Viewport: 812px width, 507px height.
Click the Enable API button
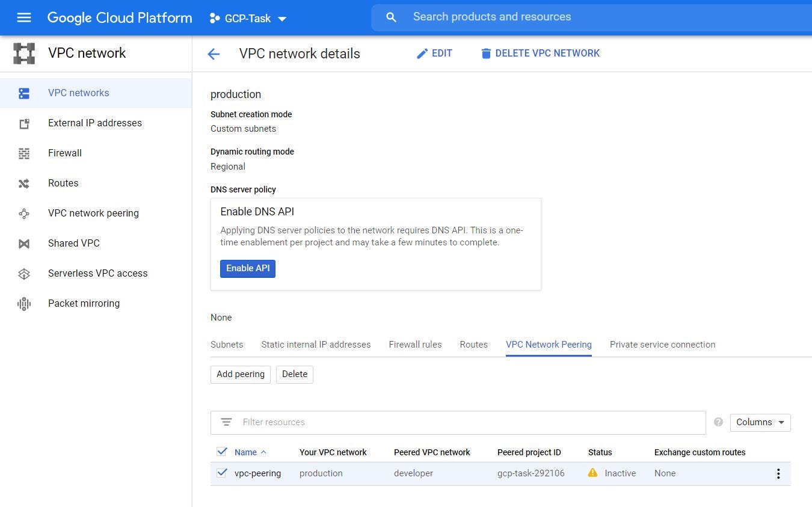(x=248, y=268)
